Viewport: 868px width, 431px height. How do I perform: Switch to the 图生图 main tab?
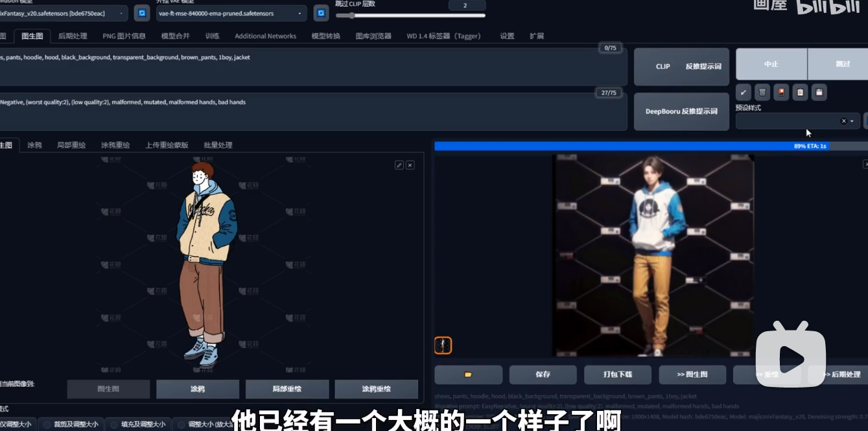point(32,36)
